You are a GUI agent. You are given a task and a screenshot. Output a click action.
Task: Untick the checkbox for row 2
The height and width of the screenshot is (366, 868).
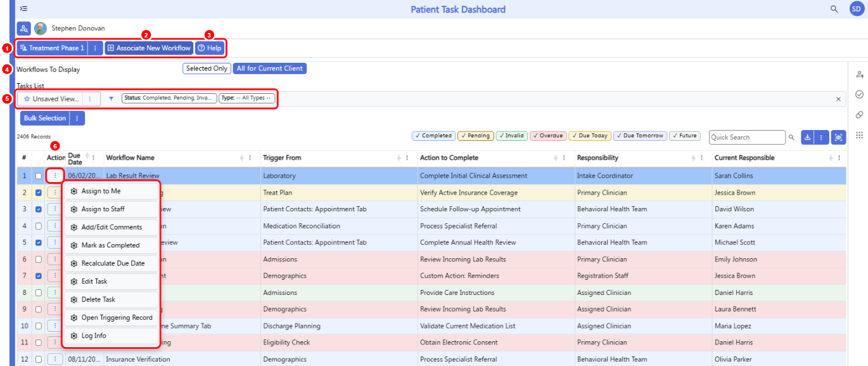[39, 192]
